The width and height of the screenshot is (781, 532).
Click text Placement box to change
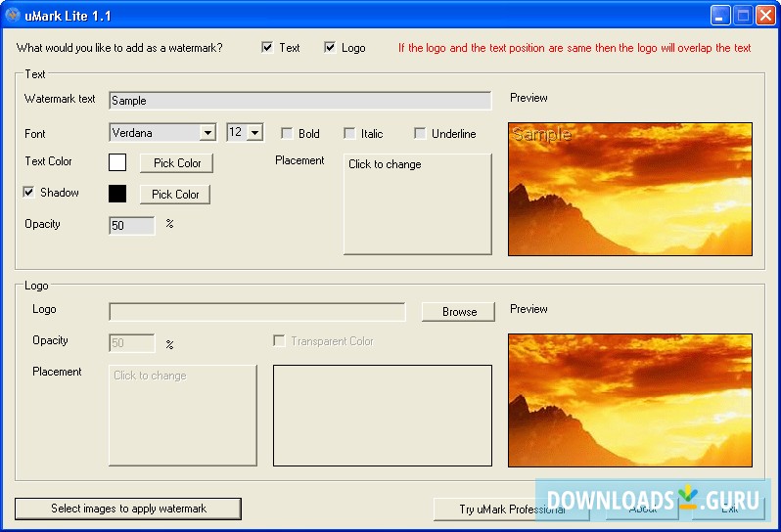click(417, 204)
